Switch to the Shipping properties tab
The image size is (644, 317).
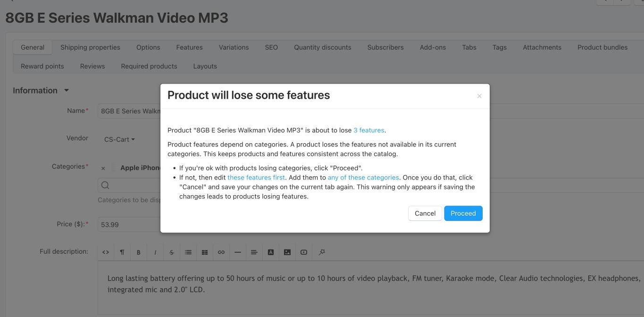pyautogui.click(x=90, y=47)
